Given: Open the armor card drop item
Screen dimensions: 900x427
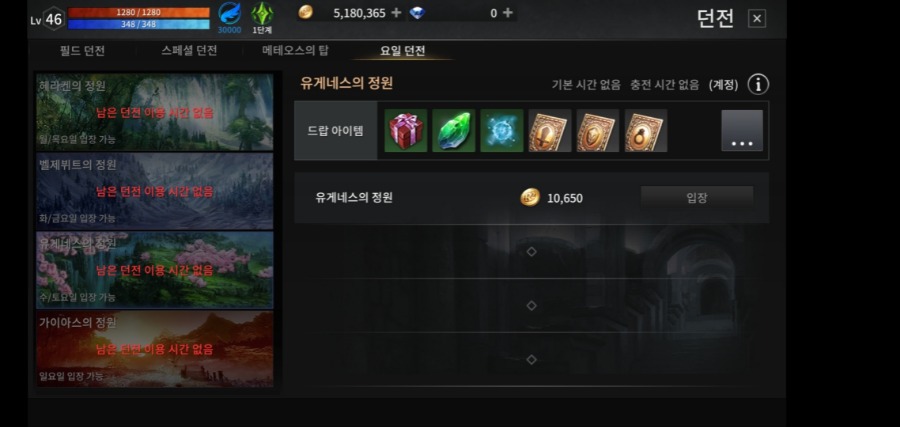Looking at the screenshot, I should [598, 131].
